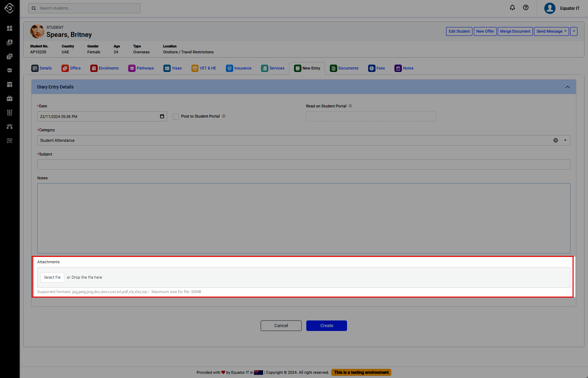Open the Send Message dropdown
Screen dimensions: 588x378
click(551, 31)
